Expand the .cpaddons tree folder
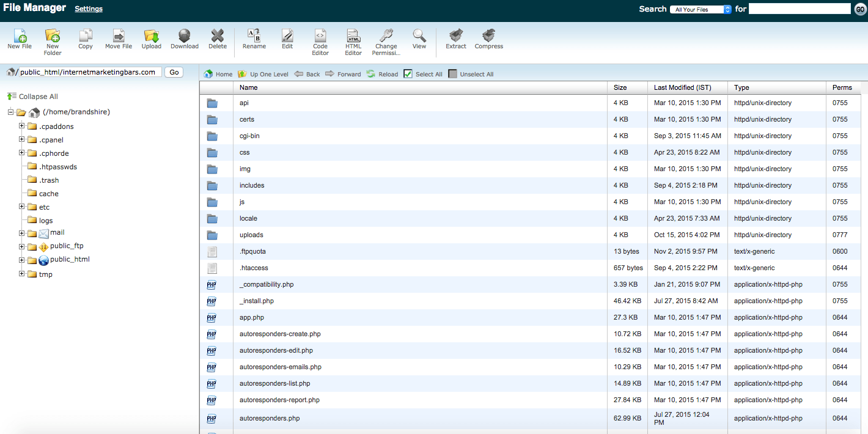This screenshot has width=868, height=434. tap(22, 126)
